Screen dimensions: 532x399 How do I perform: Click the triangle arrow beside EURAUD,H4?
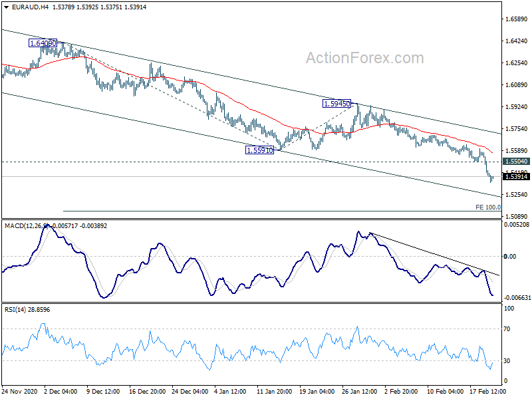6,7
